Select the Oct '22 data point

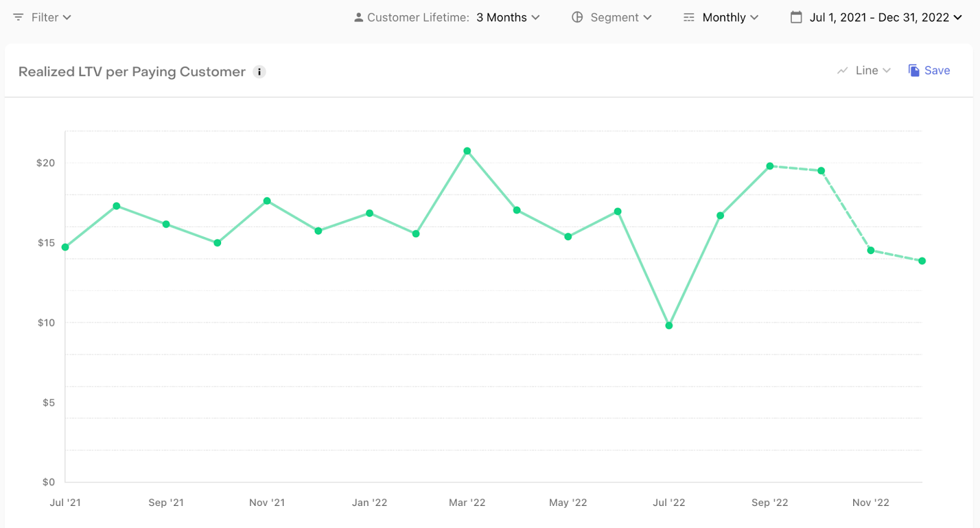[821, 171]
